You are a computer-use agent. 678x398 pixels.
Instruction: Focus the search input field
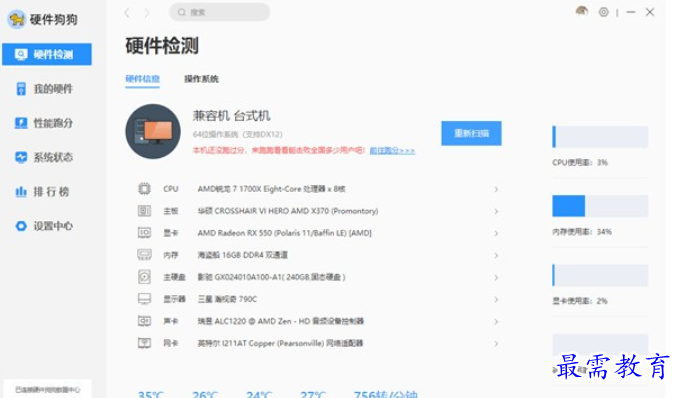click(x=220, y=12)
